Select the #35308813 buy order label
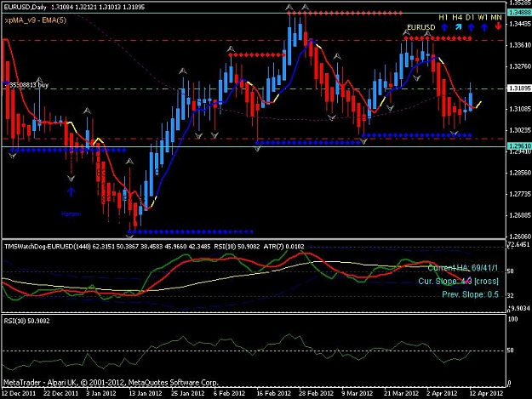The height and width of the screenshot is (399, 532). (27, 85)
